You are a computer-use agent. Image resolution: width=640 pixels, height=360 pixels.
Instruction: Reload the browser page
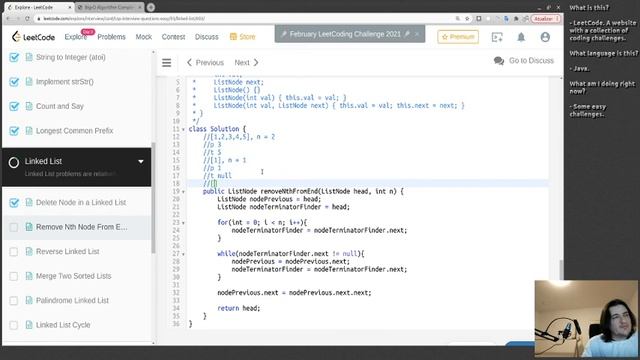(x=27, y=18)
